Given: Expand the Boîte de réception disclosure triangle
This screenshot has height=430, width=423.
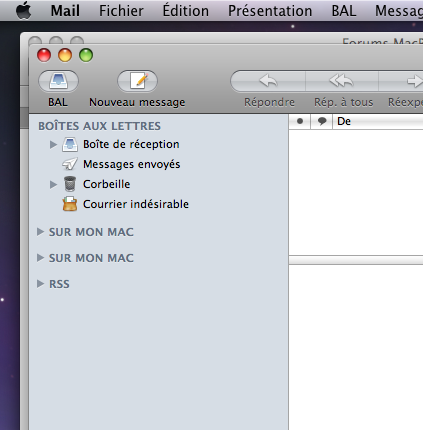Looking at the screenshot, I should click(x=53, y=144).
